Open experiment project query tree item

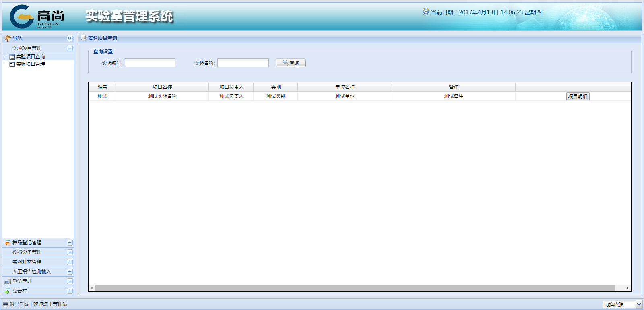pos(30,57)
